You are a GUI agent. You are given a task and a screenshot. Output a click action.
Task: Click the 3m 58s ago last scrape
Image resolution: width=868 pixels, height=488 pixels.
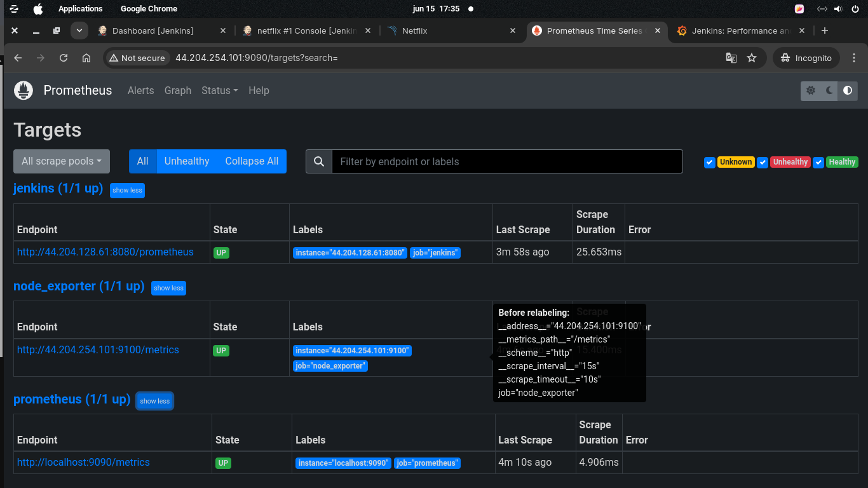coord(522,252)
